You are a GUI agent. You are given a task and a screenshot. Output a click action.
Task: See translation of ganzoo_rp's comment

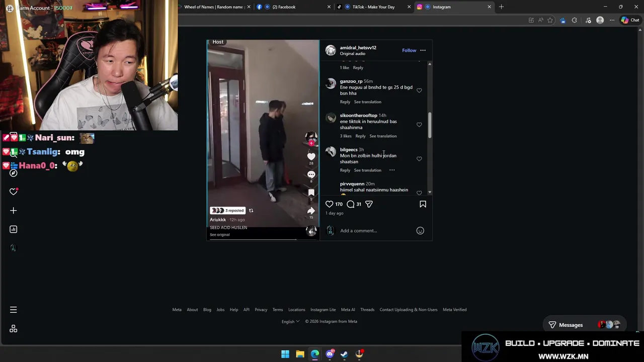point(367,102)
